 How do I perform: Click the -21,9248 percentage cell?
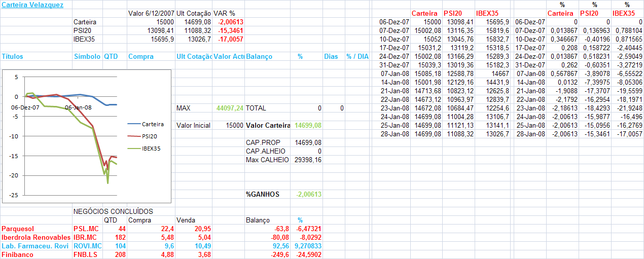click(x=629, y=108)
